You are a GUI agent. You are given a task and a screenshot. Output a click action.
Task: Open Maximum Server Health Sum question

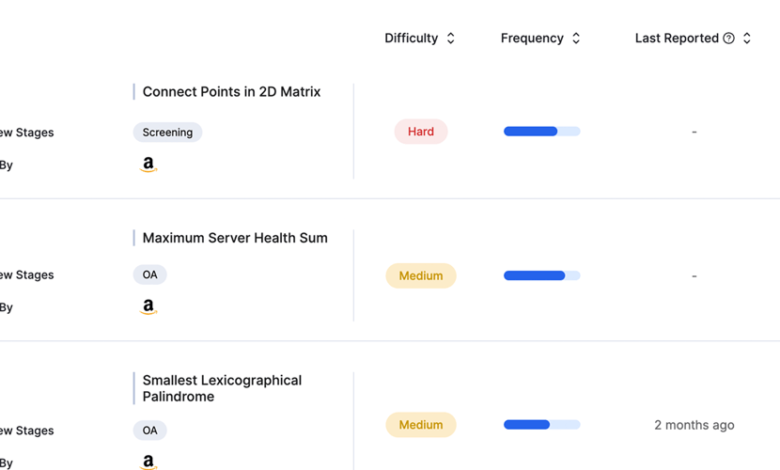coord(235,238)
